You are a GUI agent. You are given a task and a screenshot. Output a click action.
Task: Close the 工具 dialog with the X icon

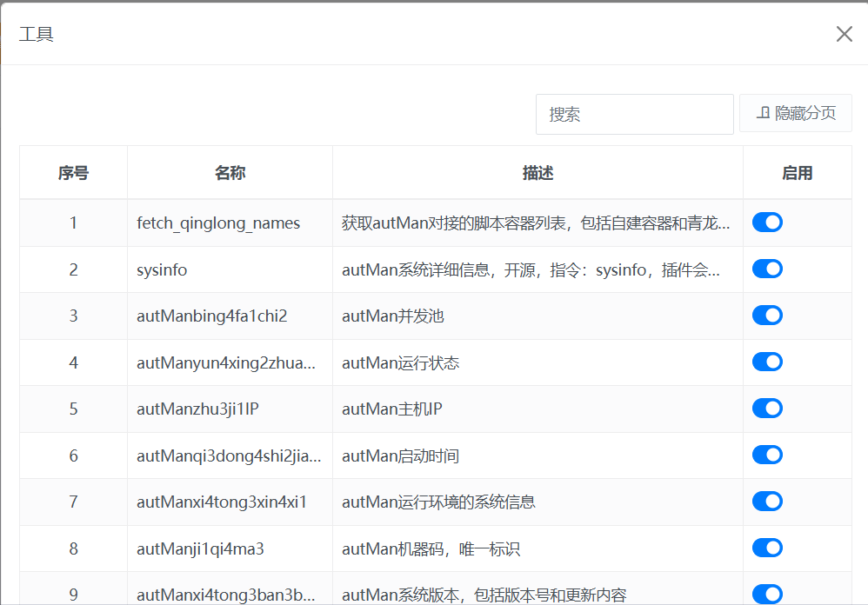click(844, 34)
